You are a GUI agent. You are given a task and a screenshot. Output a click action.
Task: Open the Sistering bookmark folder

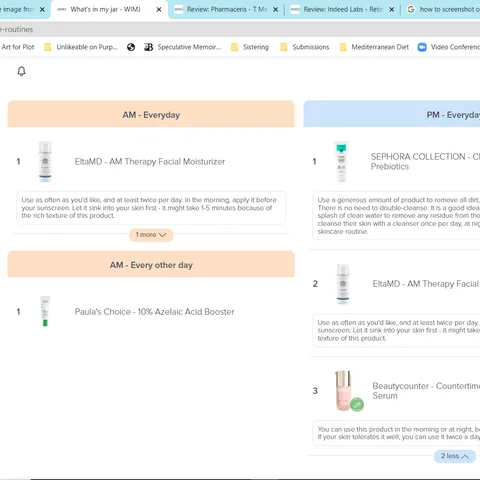[250, 47]
